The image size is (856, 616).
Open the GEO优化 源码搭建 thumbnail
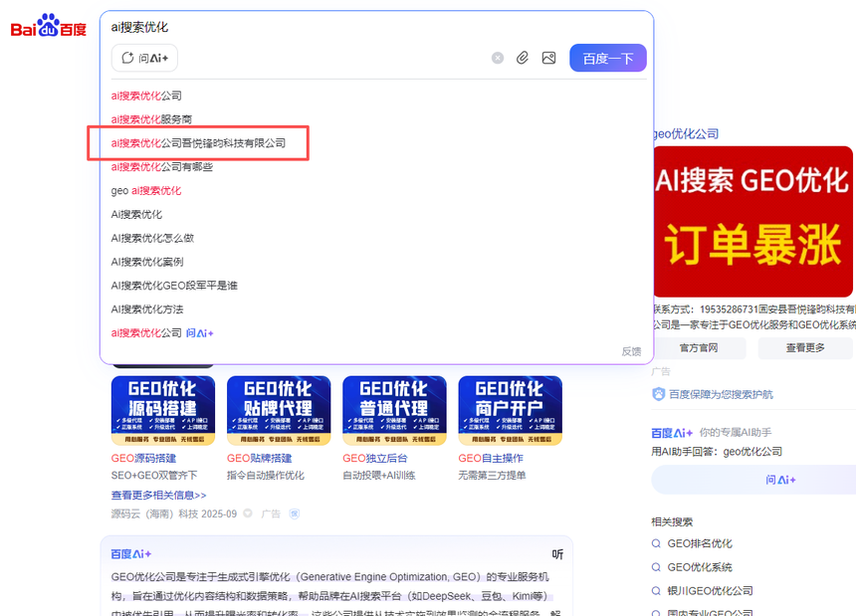tap(162, 410)
